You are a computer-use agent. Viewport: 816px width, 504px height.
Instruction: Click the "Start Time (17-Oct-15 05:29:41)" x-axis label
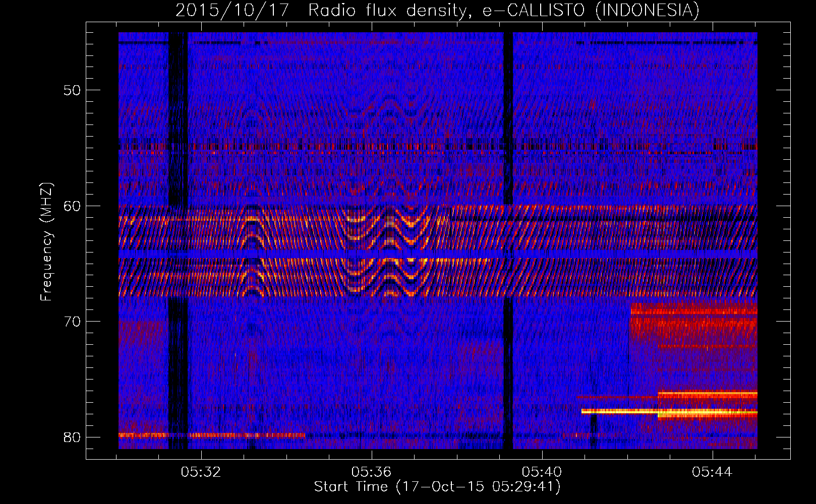tap(437, 486)
